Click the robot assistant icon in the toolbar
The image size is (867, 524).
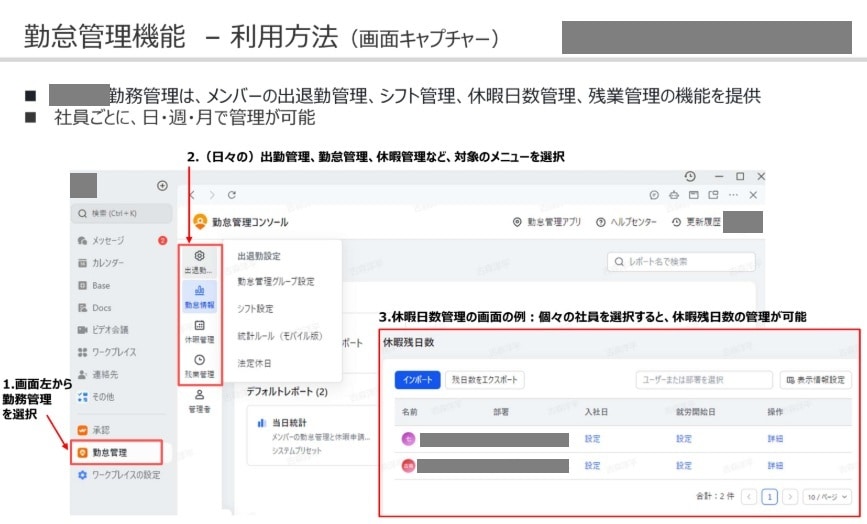click(673, 195)
